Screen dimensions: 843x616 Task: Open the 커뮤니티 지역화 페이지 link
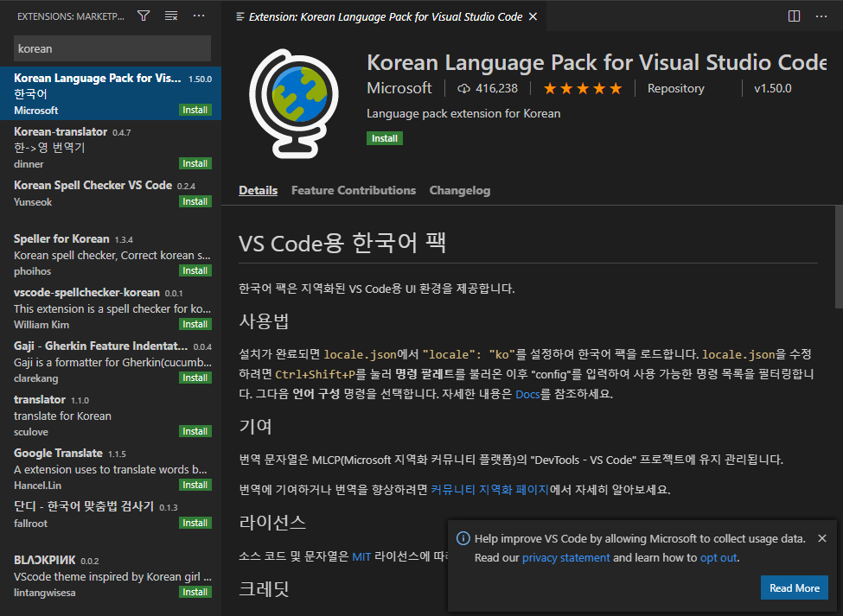point(489,489)
